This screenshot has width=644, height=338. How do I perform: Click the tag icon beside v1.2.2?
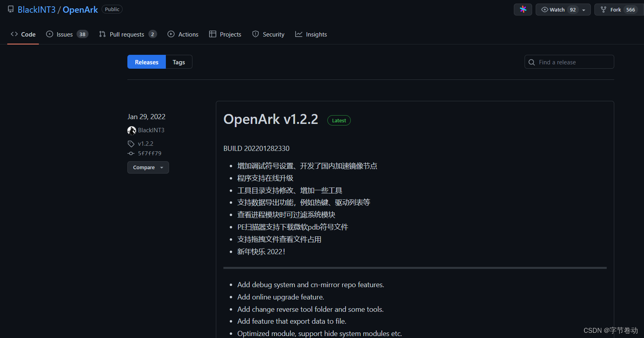pos(131,144)
